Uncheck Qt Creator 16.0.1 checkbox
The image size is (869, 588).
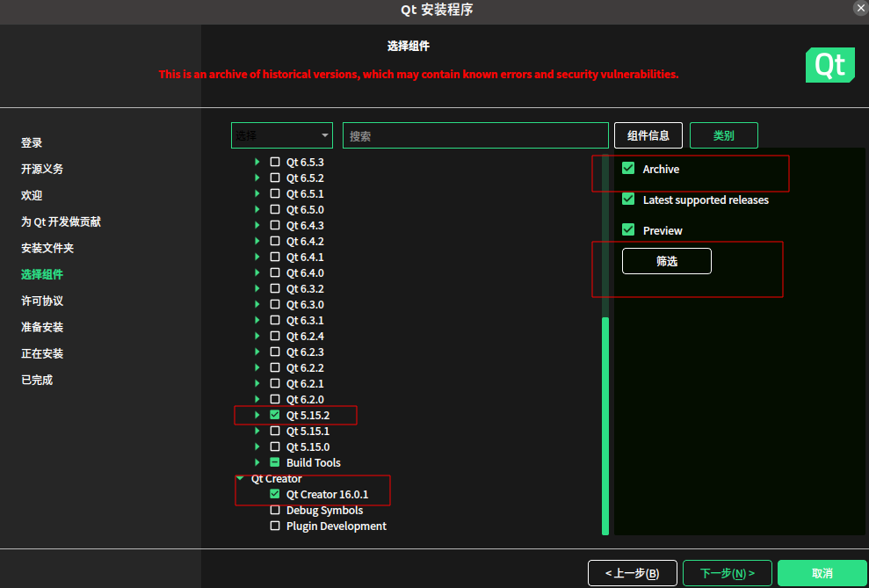tap(274, 493)
